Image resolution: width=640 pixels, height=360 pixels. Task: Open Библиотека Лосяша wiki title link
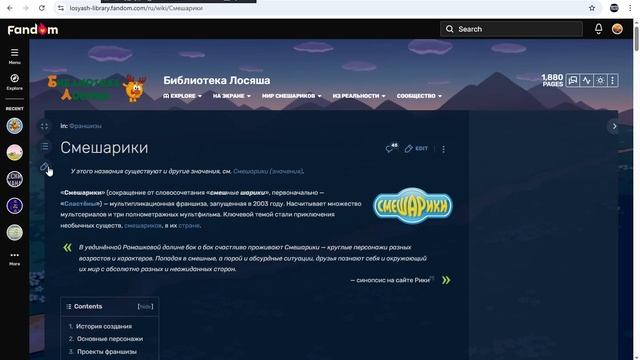coord(217,80)
